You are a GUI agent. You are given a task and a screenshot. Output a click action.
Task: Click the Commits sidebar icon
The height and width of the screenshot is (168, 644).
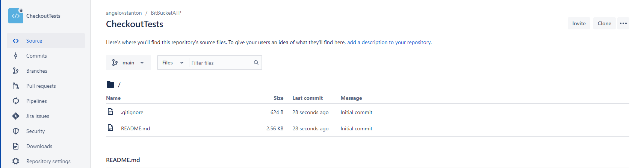coord(16,56)
